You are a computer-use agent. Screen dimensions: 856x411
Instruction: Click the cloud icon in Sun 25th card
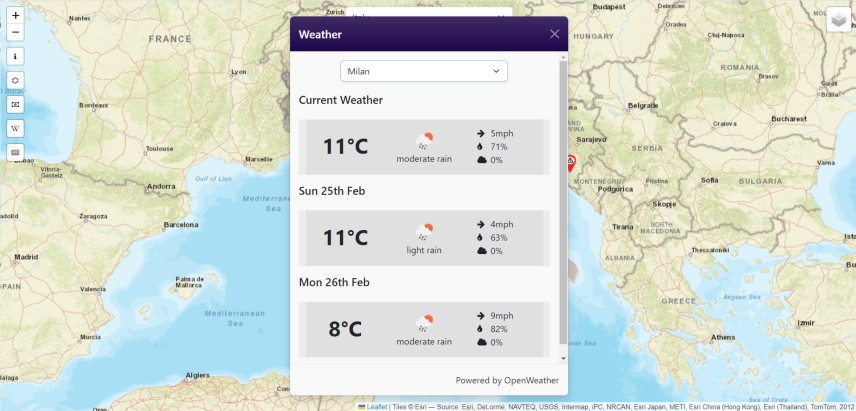pos(482,251)
